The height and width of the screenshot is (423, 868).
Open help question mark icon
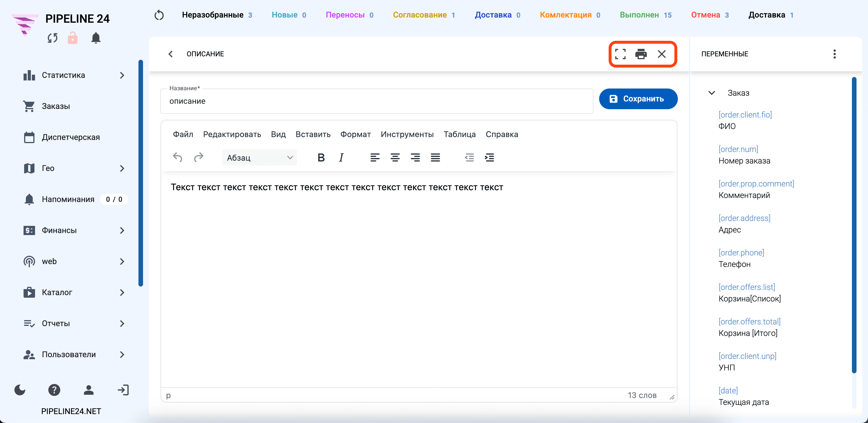(54, 390)
